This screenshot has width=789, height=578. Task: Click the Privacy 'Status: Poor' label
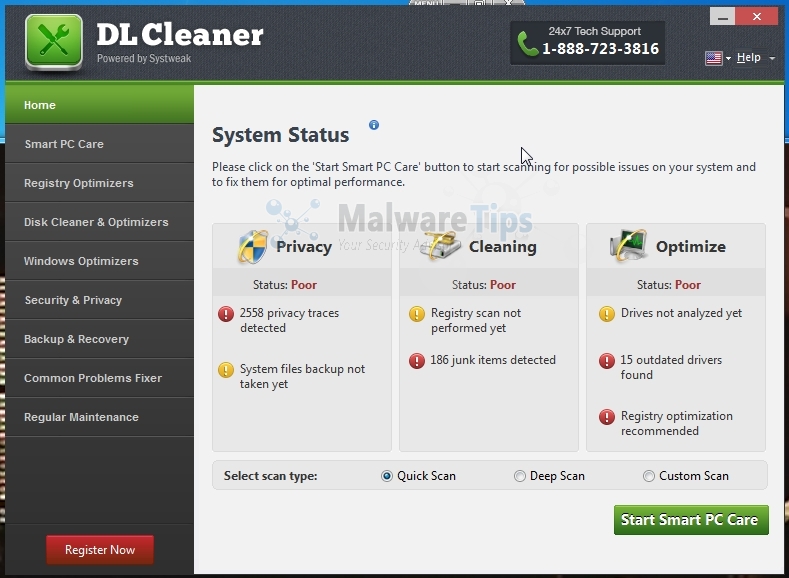(x=285, y=285)
